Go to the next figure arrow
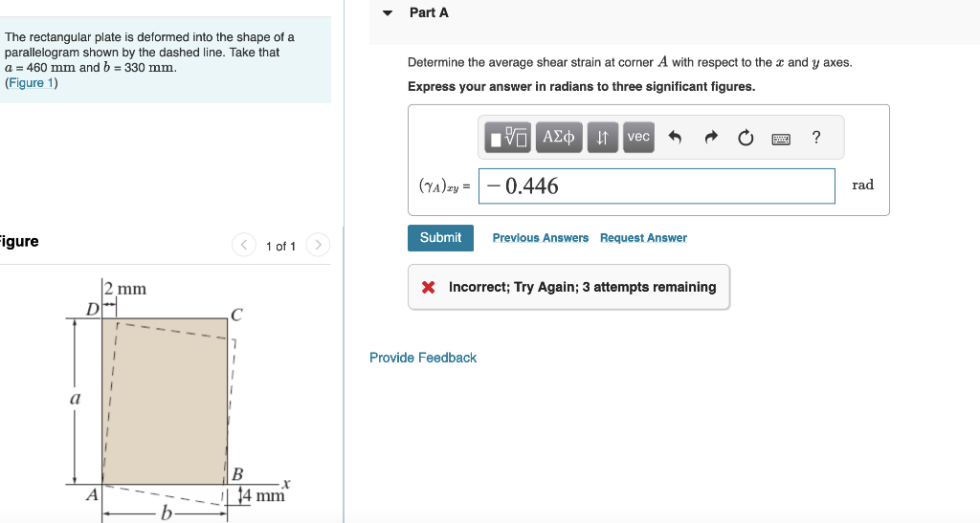 tap(318, 245)
